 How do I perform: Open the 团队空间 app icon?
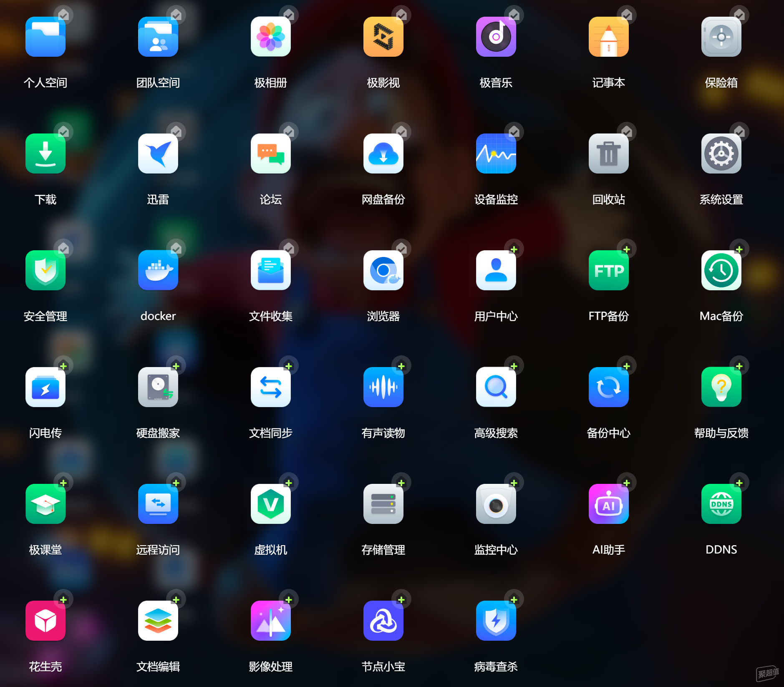click(x=158, y=37)
